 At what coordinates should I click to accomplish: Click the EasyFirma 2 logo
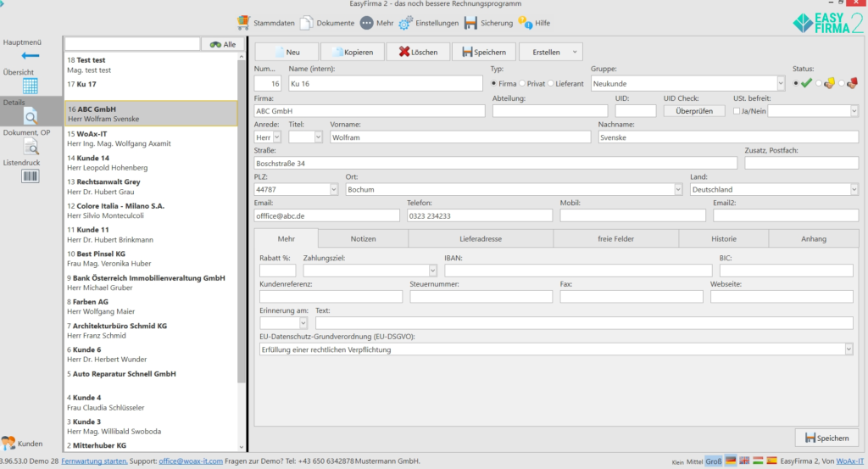(x=827, y=23)
